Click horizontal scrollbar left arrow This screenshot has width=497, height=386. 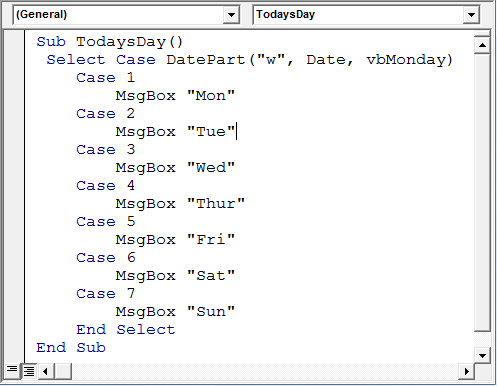point(45,371)
